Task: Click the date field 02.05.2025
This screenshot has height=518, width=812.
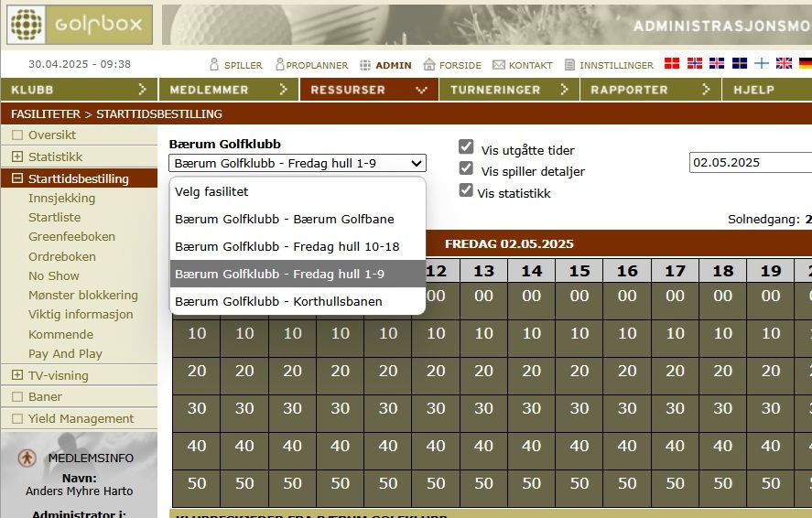Action: [x=751, y=163]
